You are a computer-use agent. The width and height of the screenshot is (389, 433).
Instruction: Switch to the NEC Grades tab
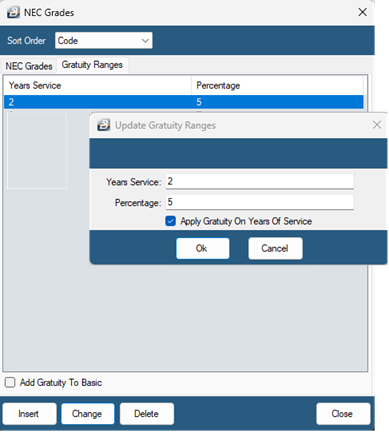click(x=29, y=66)
